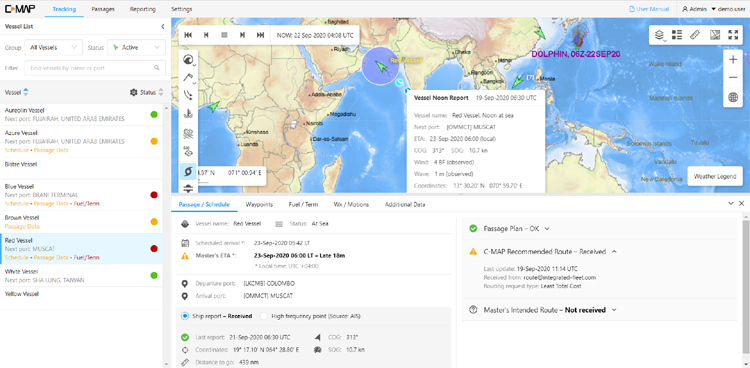Open the User Manual link

click(x=649, y=9)
